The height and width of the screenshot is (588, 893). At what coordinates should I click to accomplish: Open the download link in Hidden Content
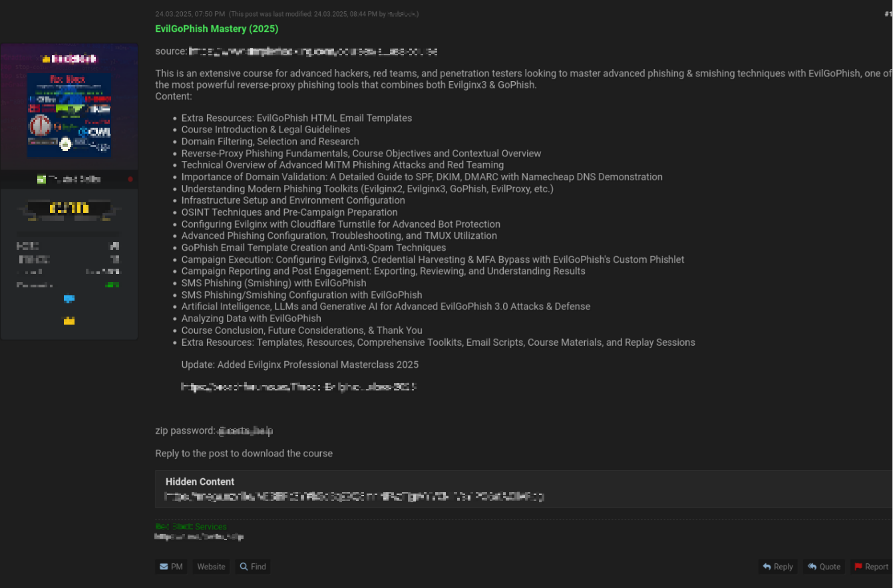355,496
